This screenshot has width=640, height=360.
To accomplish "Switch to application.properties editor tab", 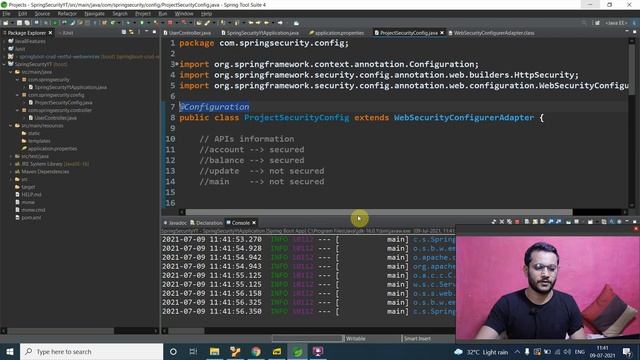I will [336, 33].
